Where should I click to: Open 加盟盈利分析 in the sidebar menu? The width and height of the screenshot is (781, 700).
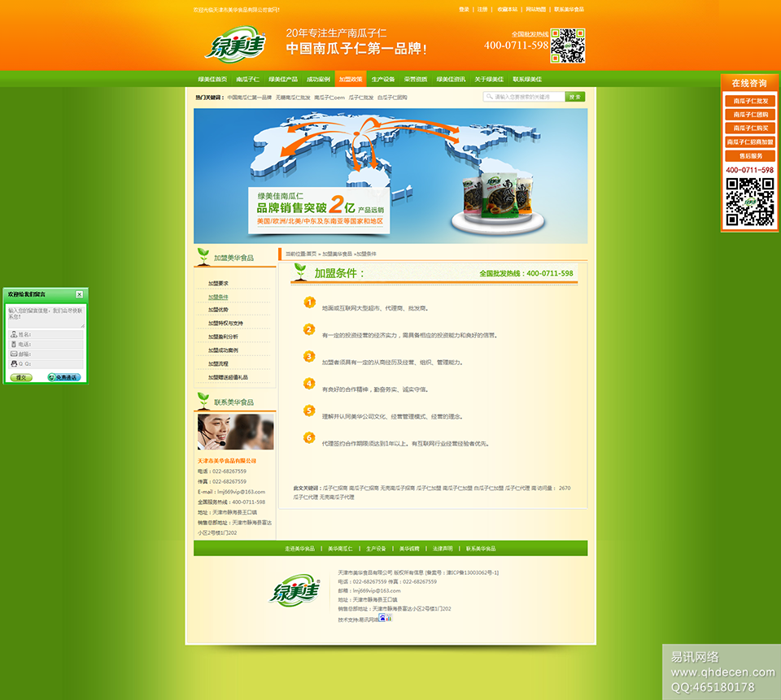pyautogui.click(x=223, y=337)
